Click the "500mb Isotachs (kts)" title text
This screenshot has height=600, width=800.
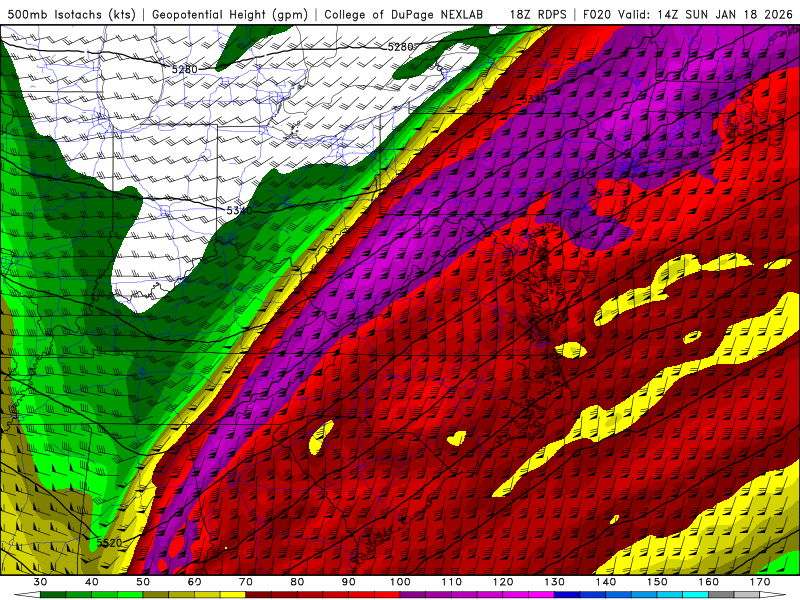click(72, 14)
